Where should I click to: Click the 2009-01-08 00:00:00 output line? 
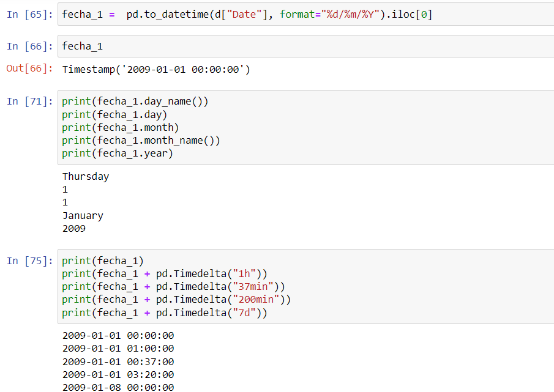(118, 387)
